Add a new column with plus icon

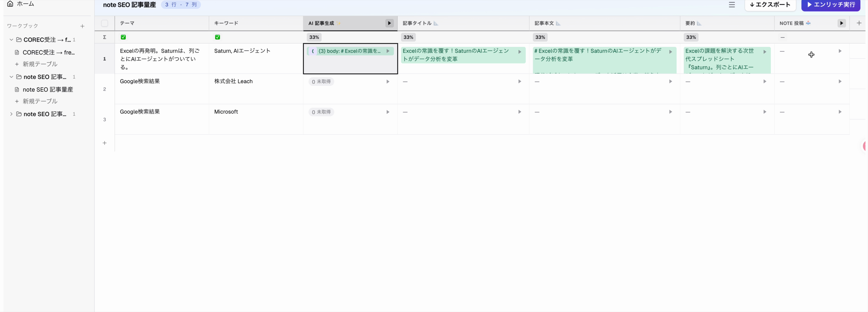[x=858, y=23]
